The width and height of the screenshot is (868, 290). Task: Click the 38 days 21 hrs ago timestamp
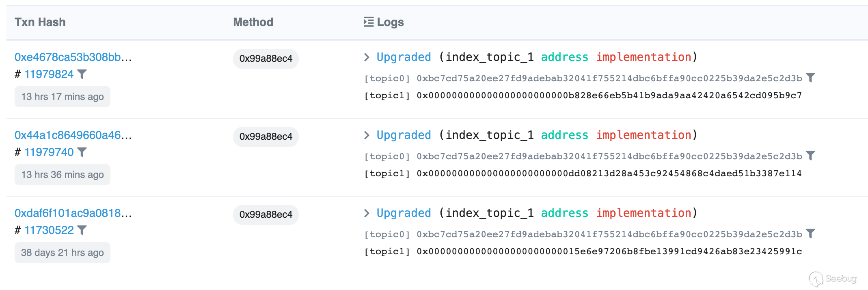(x=63, y=253)
